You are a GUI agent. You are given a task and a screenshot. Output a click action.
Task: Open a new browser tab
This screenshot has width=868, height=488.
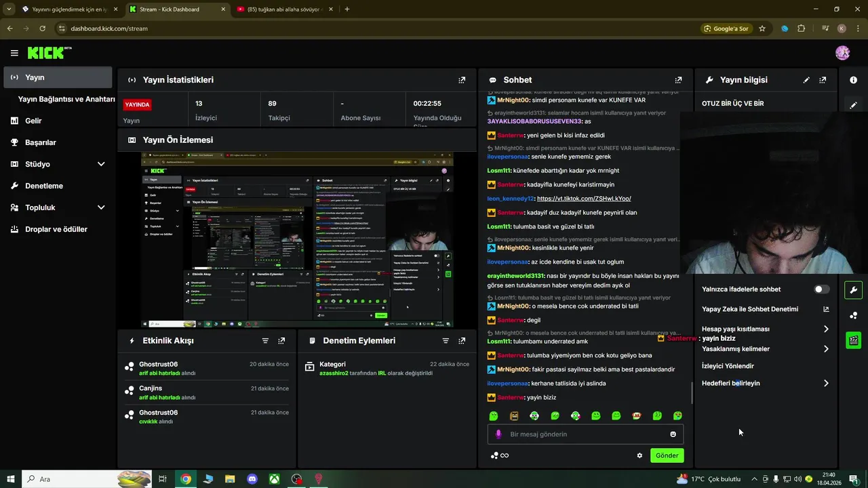(x=347, y=9)
